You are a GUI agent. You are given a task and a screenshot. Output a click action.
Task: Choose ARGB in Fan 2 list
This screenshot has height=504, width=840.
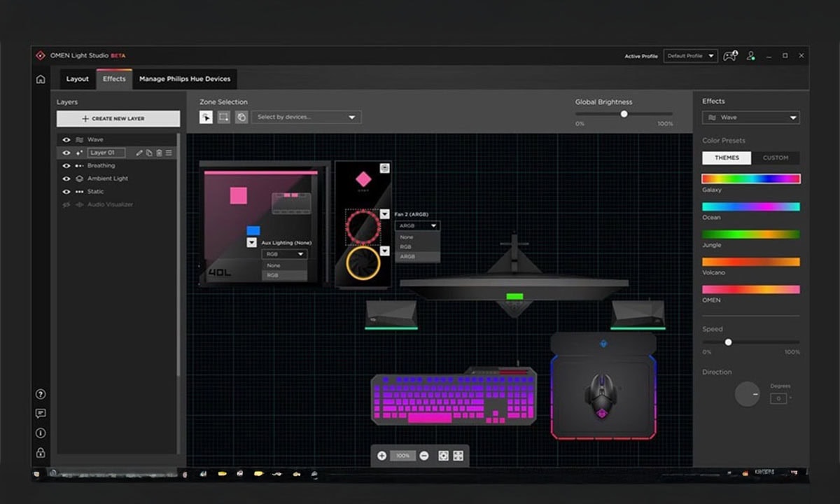(x=417, y=257)
